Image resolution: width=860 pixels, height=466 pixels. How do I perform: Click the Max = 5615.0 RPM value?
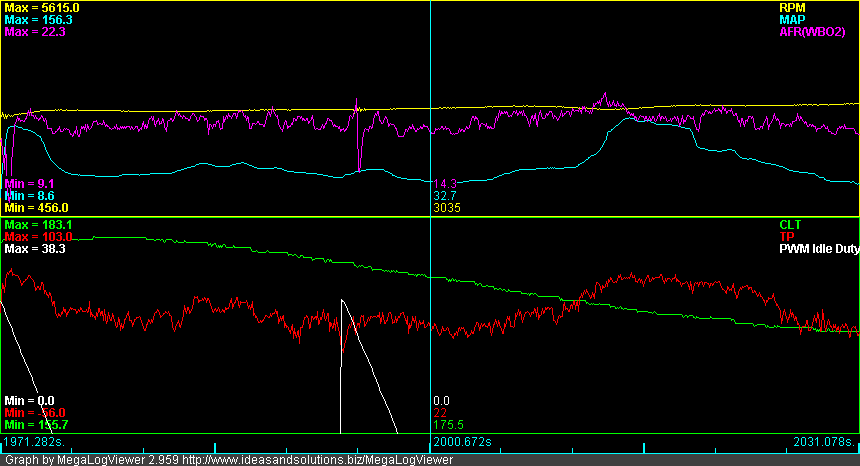[x=42, y=8]
